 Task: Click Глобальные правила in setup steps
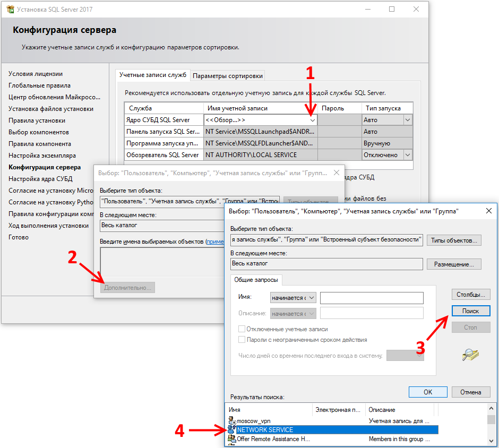click(x=39, y=85)
